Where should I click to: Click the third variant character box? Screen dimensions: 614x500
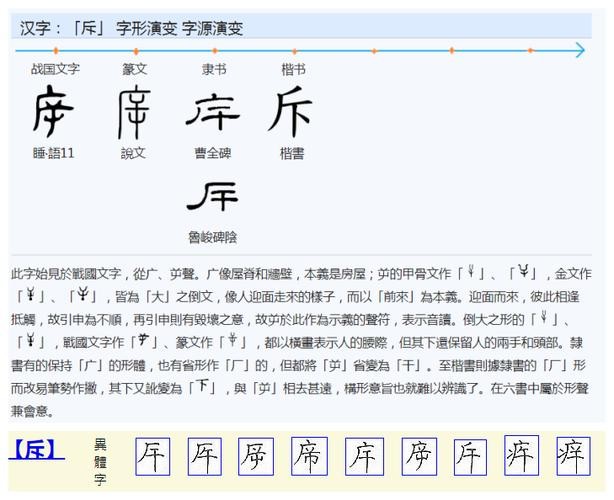coord(256,457)
